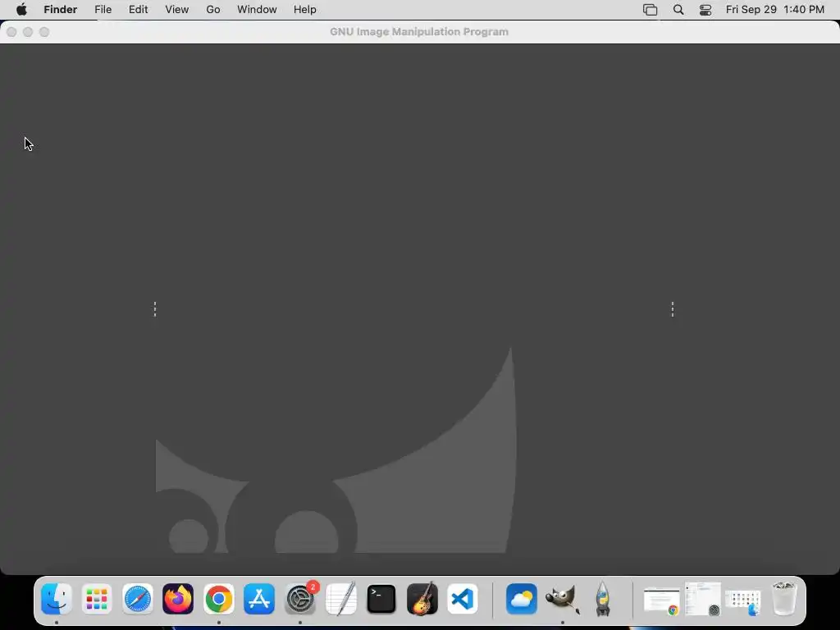Click the GIMP Wilber icon in Dock
Screen dimensions: 840x630
click(x=563, y=599)
